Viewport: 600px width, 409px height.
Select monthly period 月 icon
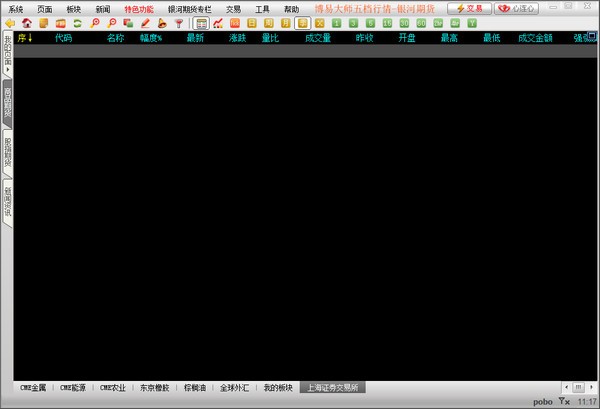point(285,23)
